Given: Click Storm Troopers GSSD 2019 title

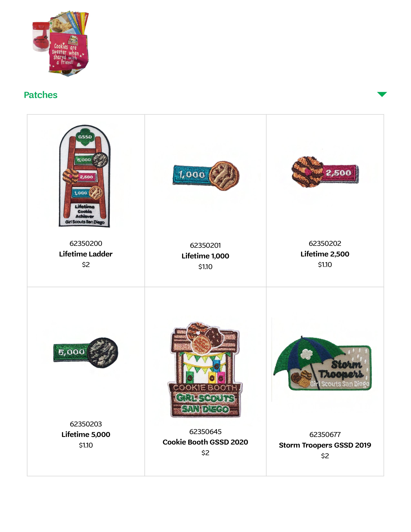Looking at the screenshot, I should [x=325, y=445].
